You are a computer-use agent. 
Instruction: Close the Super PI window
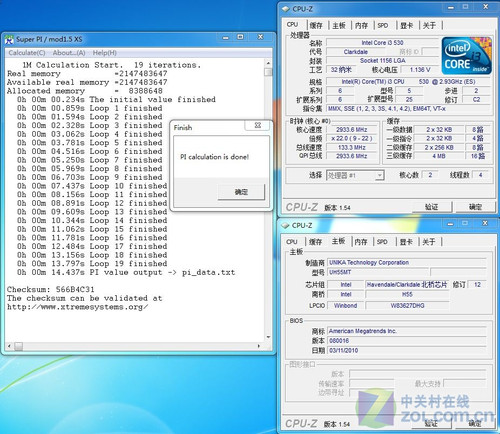click(260, 37)
